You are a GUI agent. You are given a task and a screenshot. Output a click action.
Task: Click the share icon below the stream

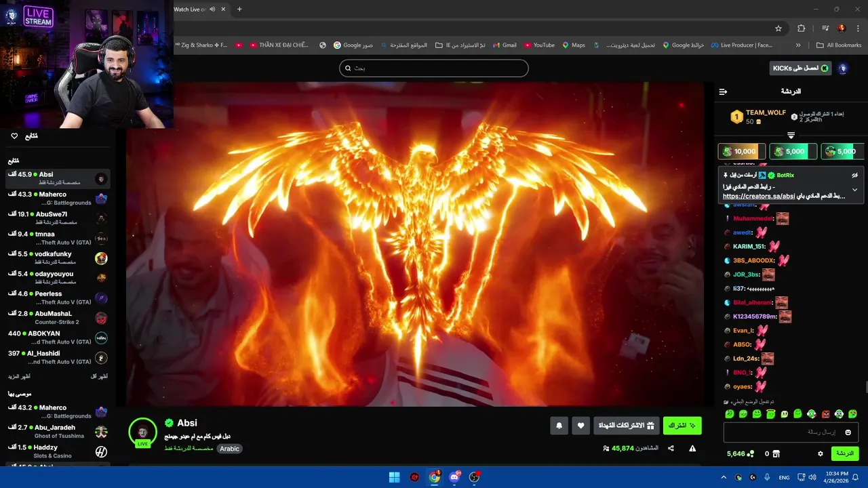[x=671, y=448]
